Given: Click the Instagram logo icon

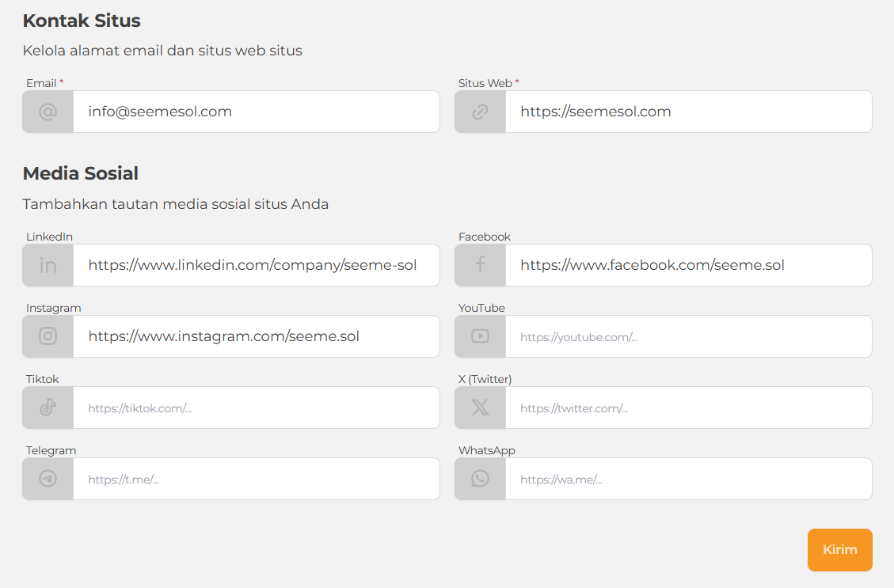Looking at the screenshot, I should 48,336.
